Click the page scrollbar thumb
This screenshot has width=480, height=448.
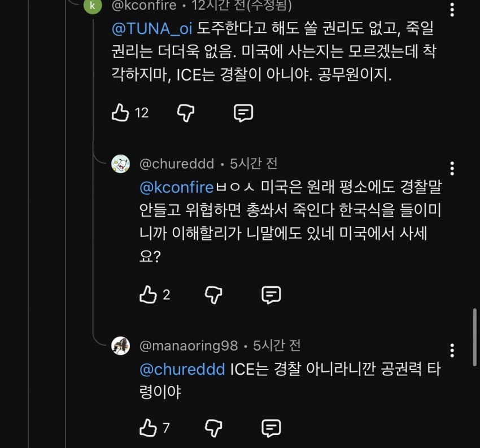pos(475,330)
